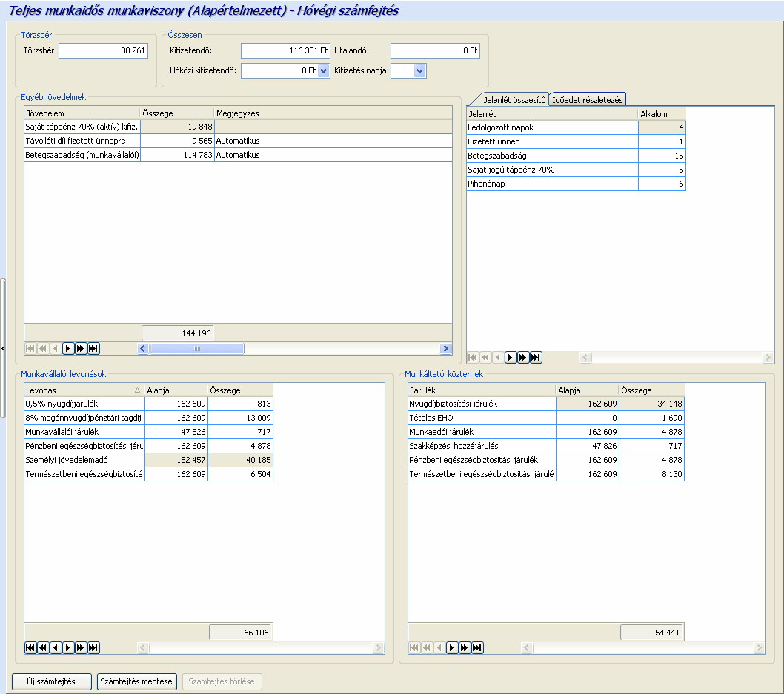Jump to next page in Jelenlét navigator
The width and height of the screenshot is (784, 694).
523,357
